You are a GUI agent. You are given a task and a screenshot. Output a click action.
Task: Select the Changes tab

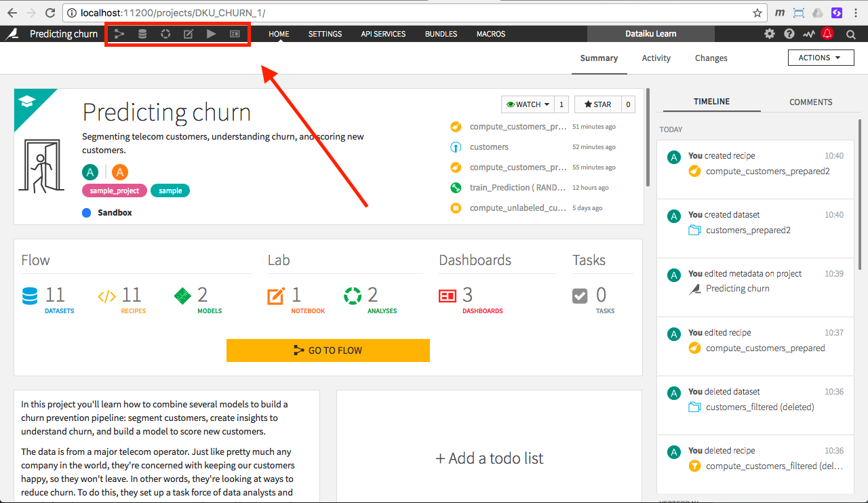[x=711, y=58]
